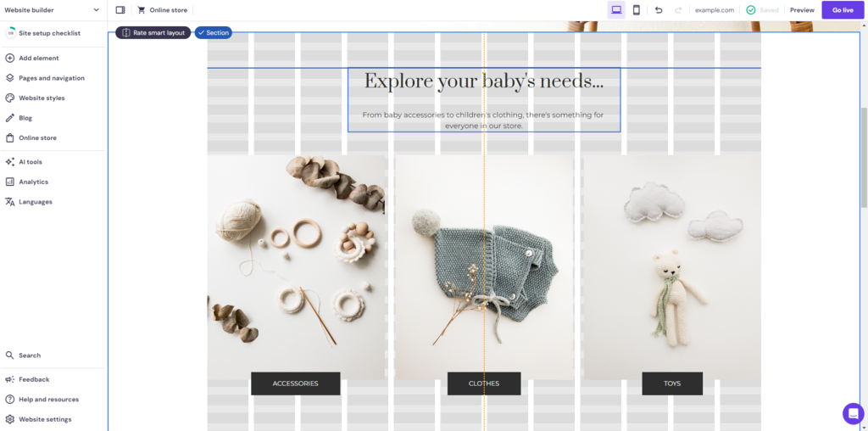The height and width of the screenshot is (431, 868).
Task: Click Rate smart layout pill
Action: point(153,33)
